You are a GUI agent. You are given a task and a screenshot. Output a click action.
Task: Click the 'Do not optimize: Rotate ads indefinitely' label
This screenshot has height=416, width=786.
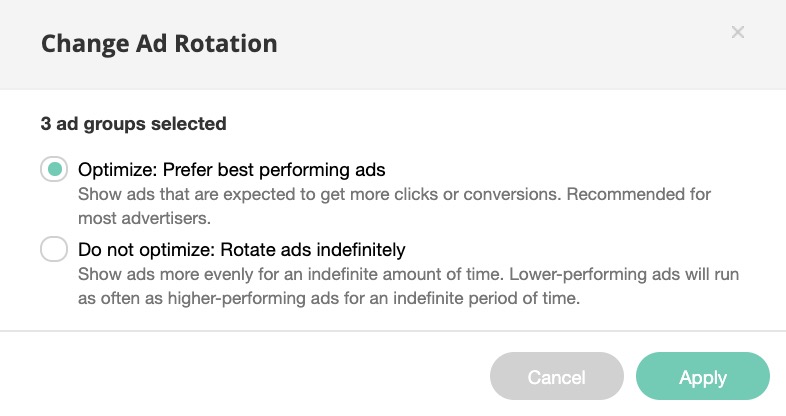click(241, 249)
